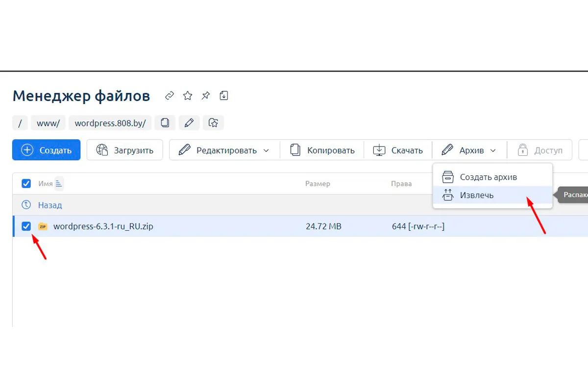Uncheck the wordpress-6.3.1-ru_RU.zip checkbox
Image resolution: width=588 pixels, height=392 pixels.
pyautogui.click(x=26, y=226)
